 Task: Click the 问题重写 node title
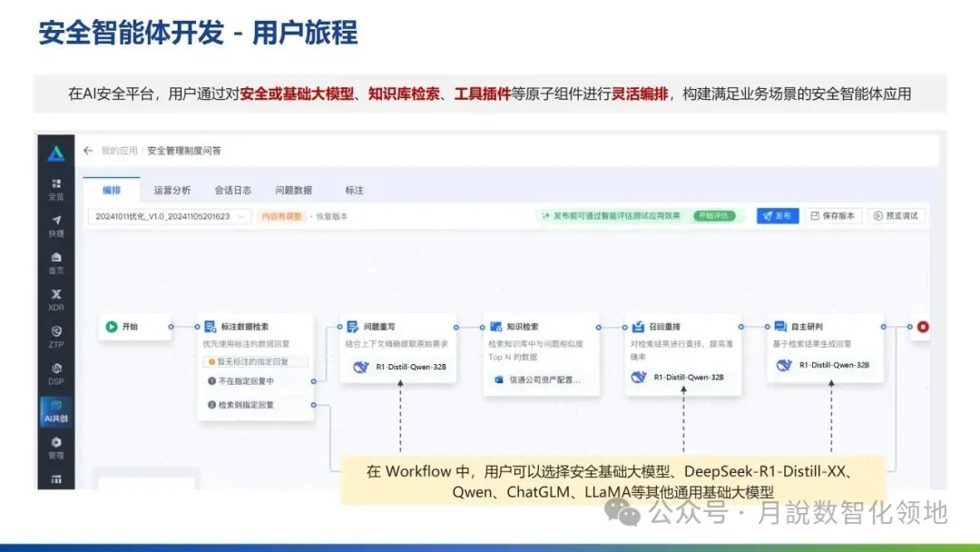click(379, 326)
